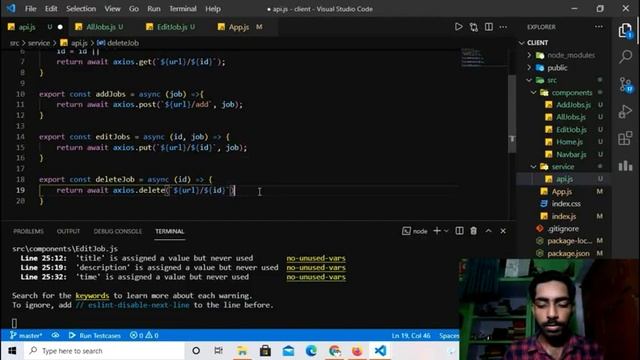This screenshot has height=360, width=640.
Task: Open editor More Actions ellipsis
Action: 503,27
